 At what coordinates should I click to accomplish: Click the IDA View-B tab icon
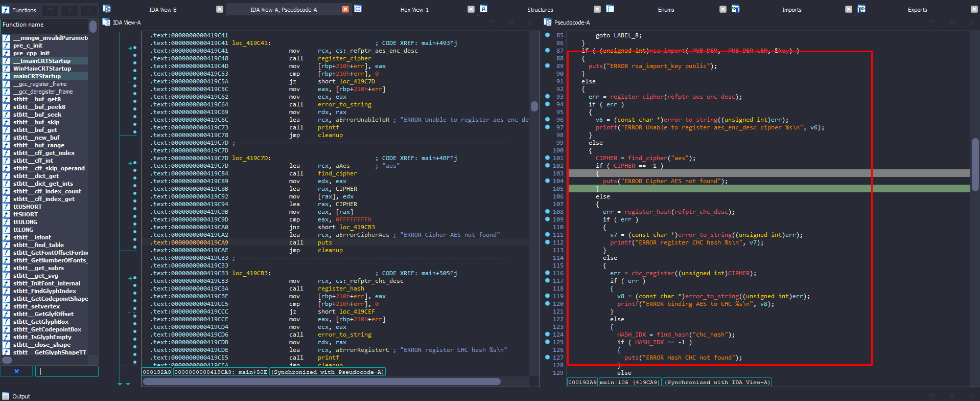[x=107, y=9]
